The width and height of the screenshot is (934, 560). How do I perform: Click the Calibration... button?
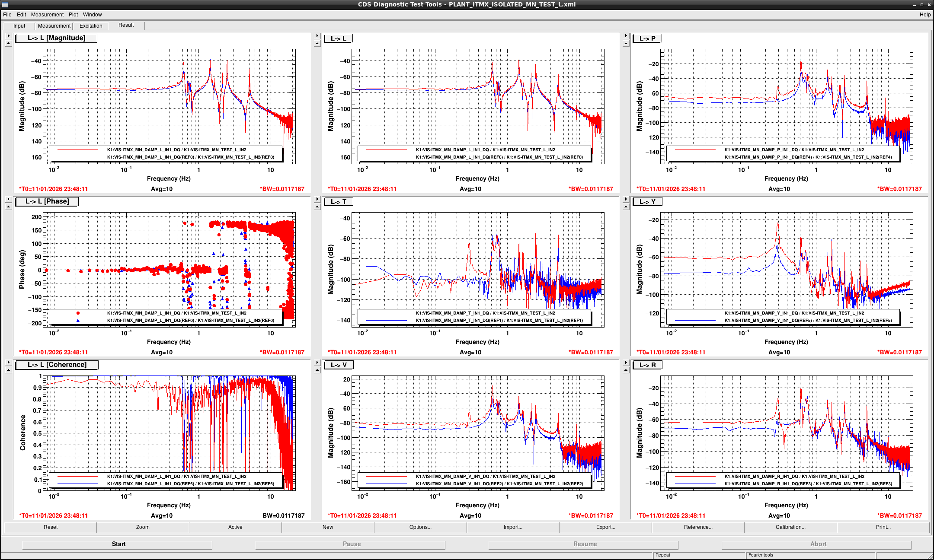click(790, 527)
